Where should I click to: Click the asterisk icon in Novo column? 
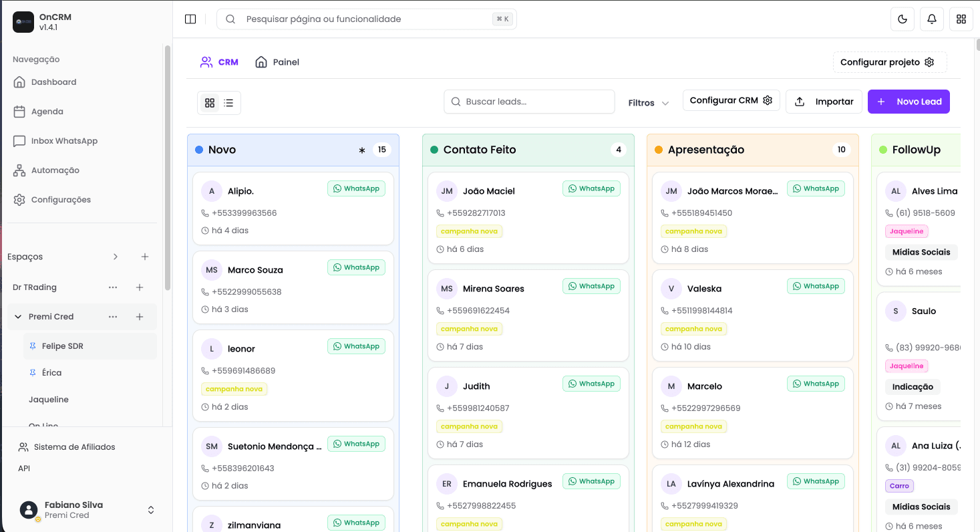point(362,150)
